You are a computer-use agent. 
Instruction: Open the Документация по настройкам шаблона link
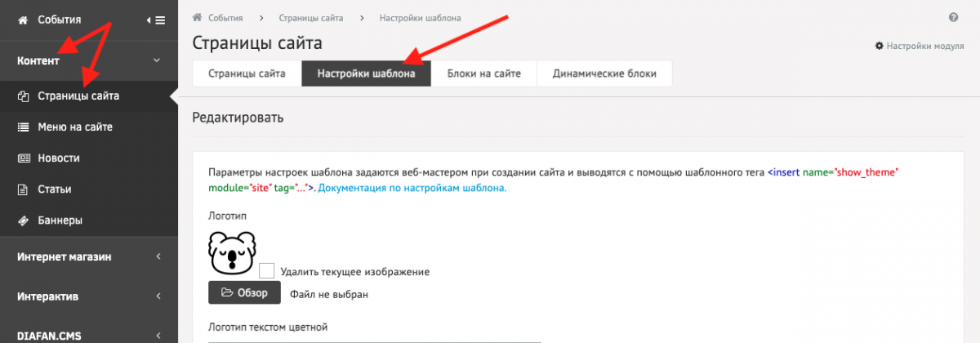point(412,188)
